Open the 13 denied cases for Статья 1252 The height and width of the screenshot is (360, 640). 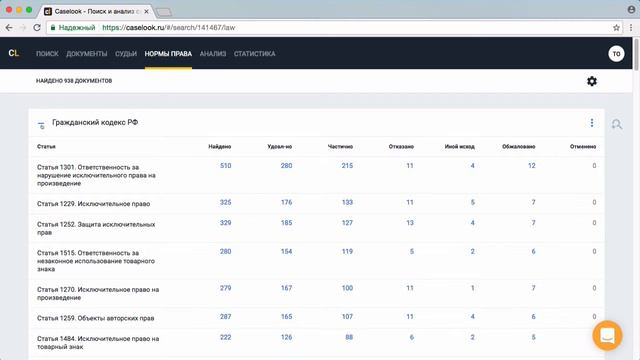pos(410,223)
